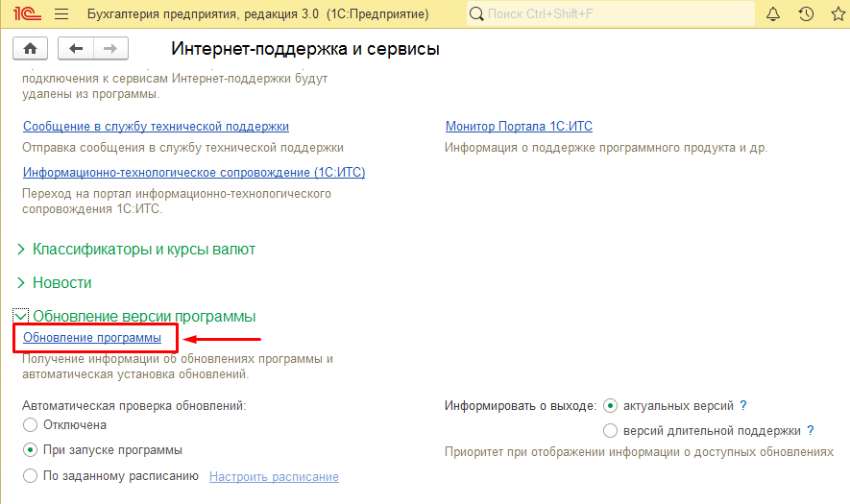This screenshot has height=504, width=850.
Task: Navigate forward with right arrow
Action: click(x=110, y=49)
